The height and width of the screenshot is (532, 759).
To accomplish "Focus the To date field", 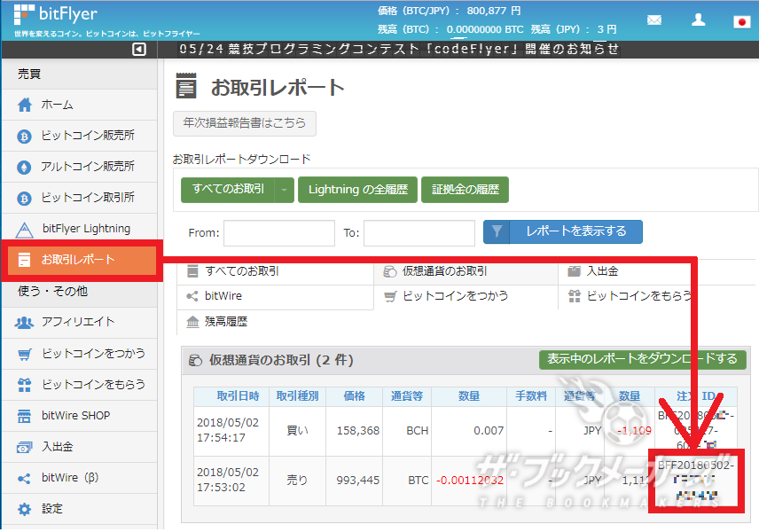I will [x=419, y=233].
